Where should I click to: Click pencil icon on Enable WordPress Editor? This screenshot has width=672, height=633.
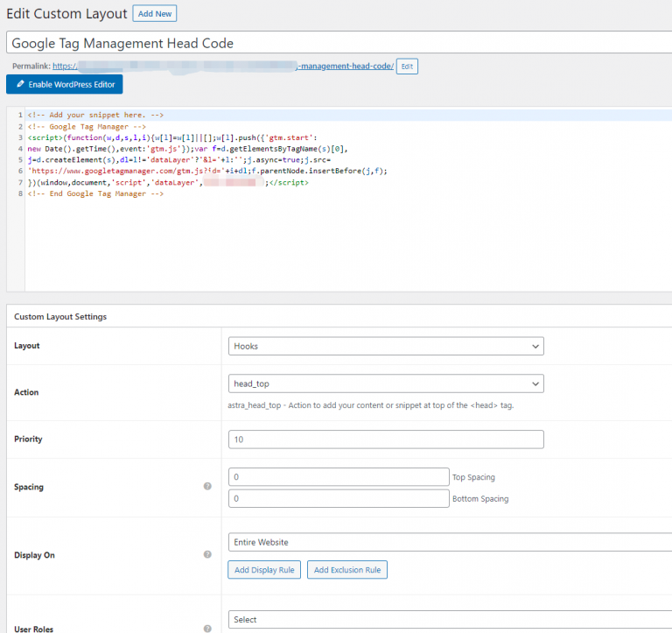(20, 84)
